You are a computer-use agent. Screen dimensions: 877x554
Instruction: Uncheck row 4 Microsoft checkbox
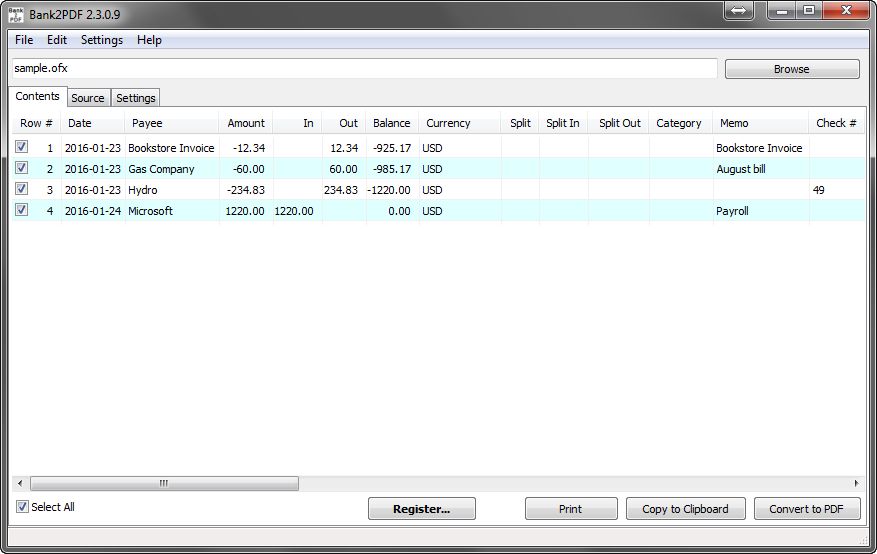coord(21,210)
